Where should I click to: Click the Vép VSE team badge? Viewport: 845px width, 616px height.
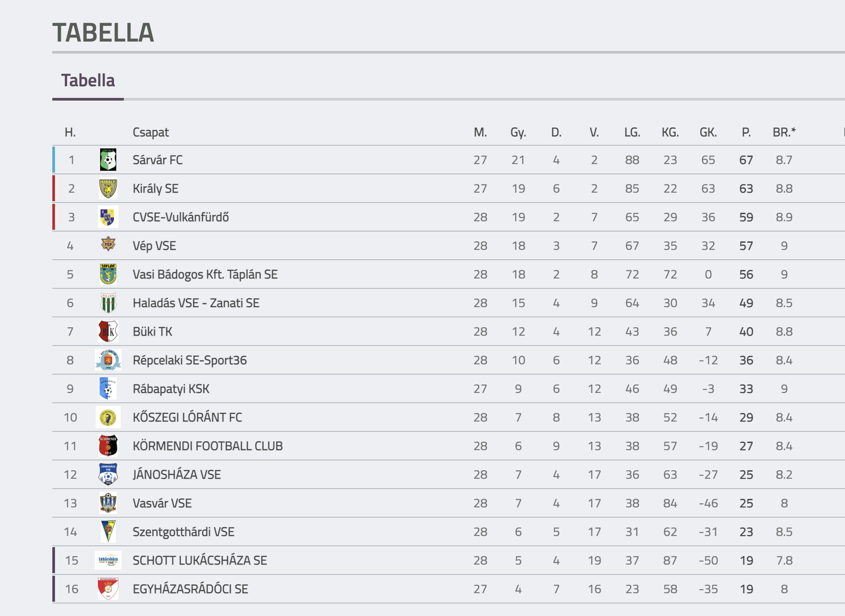[x=108, y=245]
